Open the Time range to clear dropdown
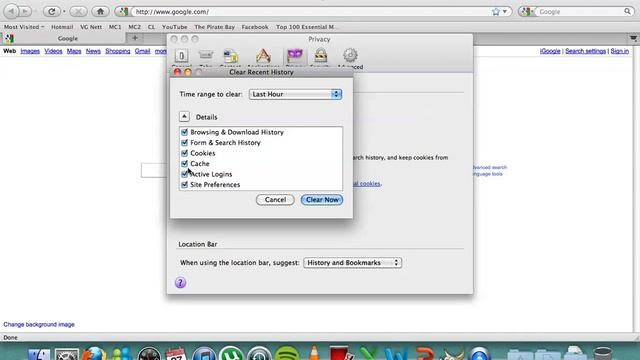 click(295, 94)
